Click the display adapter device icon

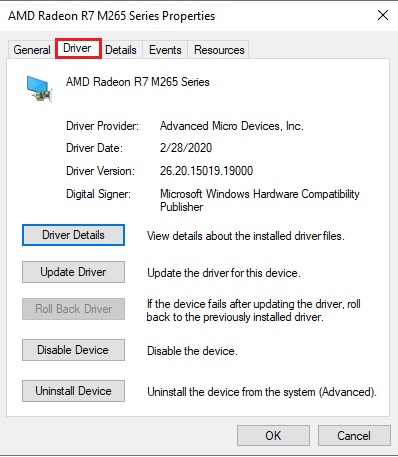click(x=39, y=89)
